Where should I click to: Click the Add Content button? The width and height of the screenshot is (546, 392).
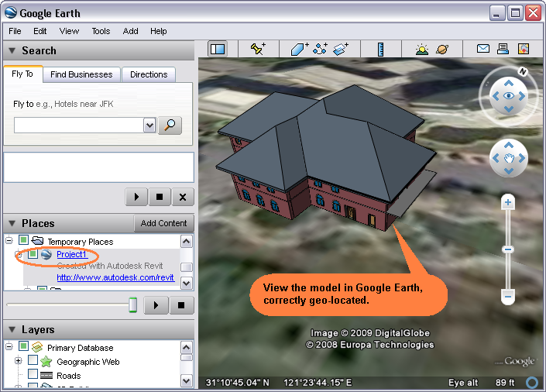[163, 223]
